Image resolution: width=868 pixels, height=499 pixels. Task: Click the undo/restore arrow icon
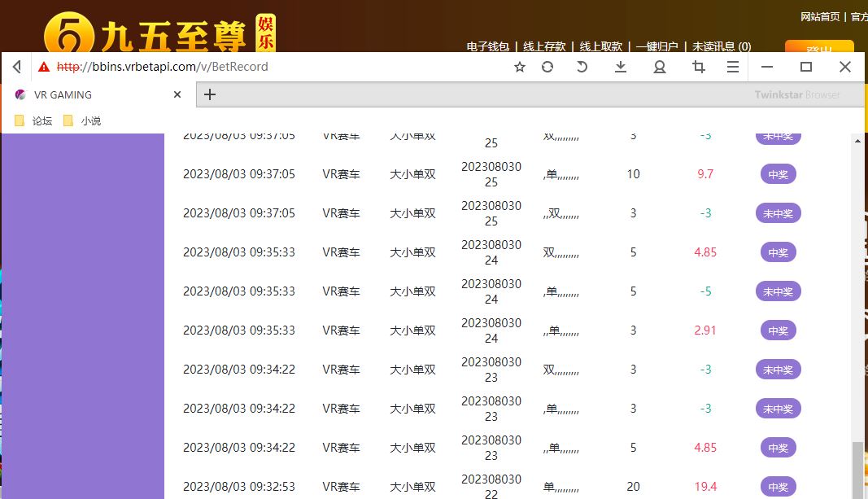(582, 67)
